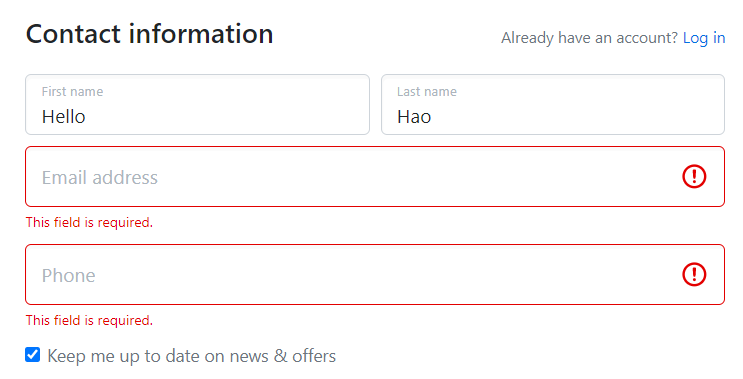743x379 pixels.
Task: Place cursor on the 'Hello' text value
Action: pyautogui.click(x=63, y=117)
